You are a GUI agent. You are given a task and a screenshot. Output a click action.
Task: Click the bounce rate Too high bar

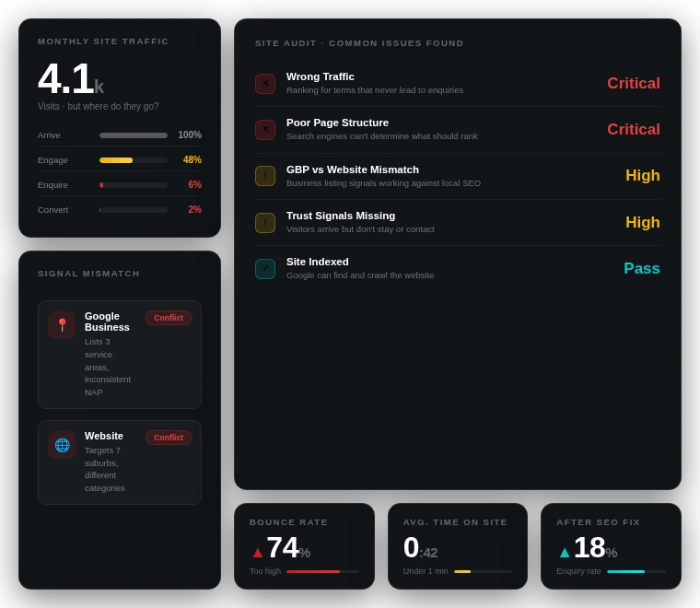(x=322, y=571)
